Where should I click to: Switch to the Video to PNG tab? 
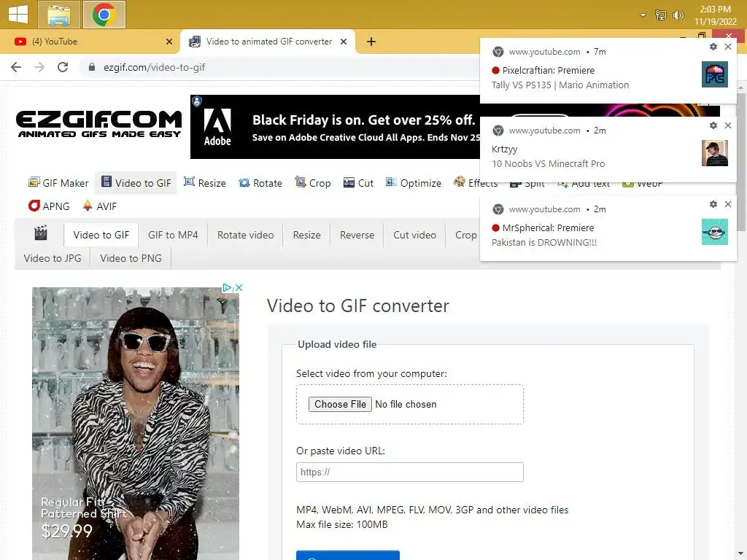(131, 258)
